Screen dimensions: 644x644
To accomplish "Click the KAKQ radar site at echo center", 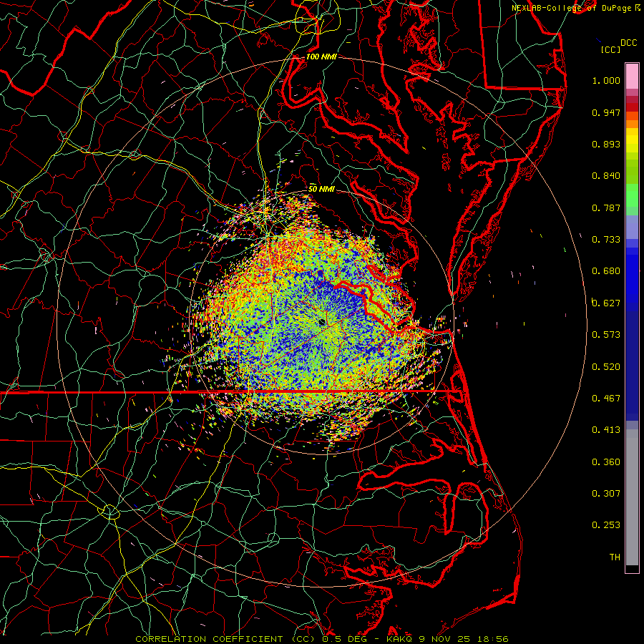I will coord(321,323).
